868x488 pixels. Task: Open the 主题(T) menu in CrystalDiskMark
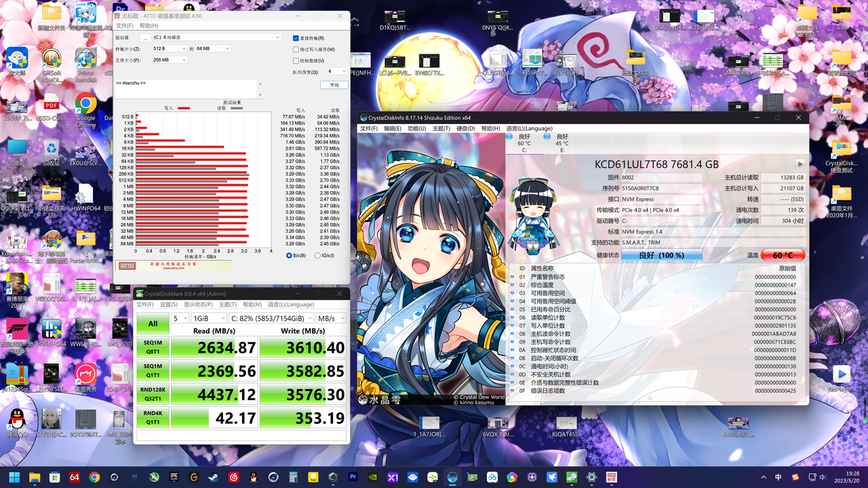226,304
